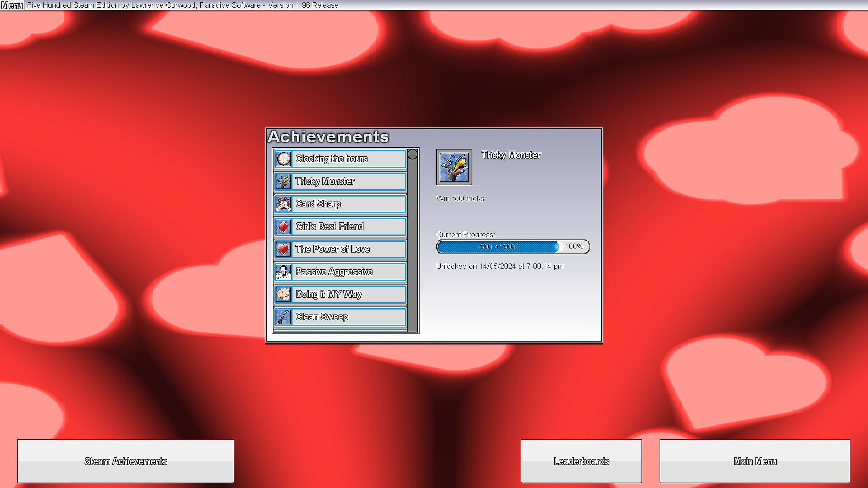Open the Leaderboards screen
The width and height of the screenshot is (868, 488).
581,461
